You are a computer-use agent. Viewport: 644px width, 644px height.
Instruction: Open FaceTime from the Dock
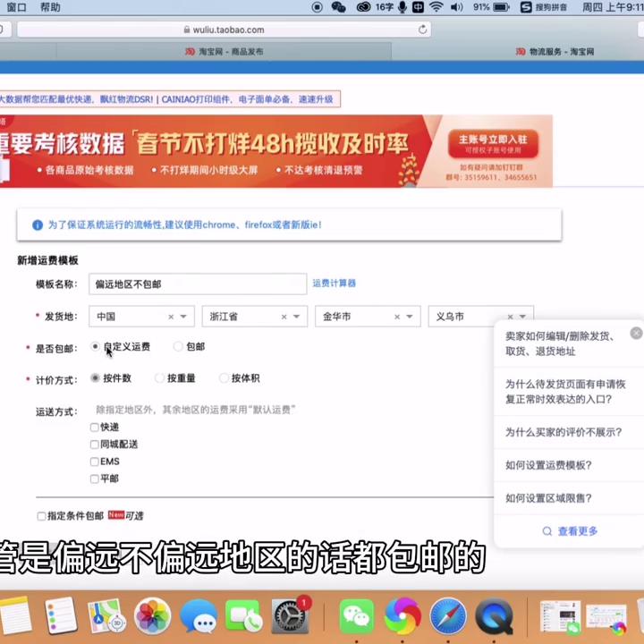(244, 615)
